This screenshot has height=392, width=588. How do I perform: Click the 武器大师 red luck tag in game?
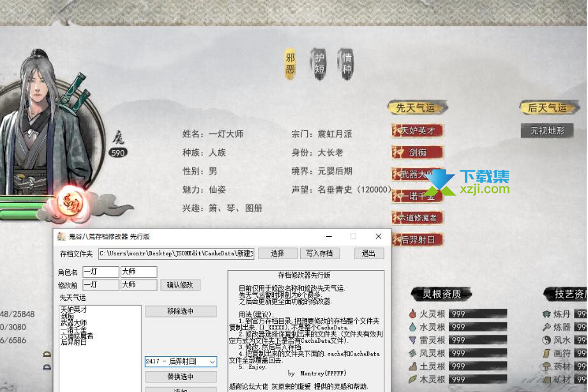pos(418,174)
